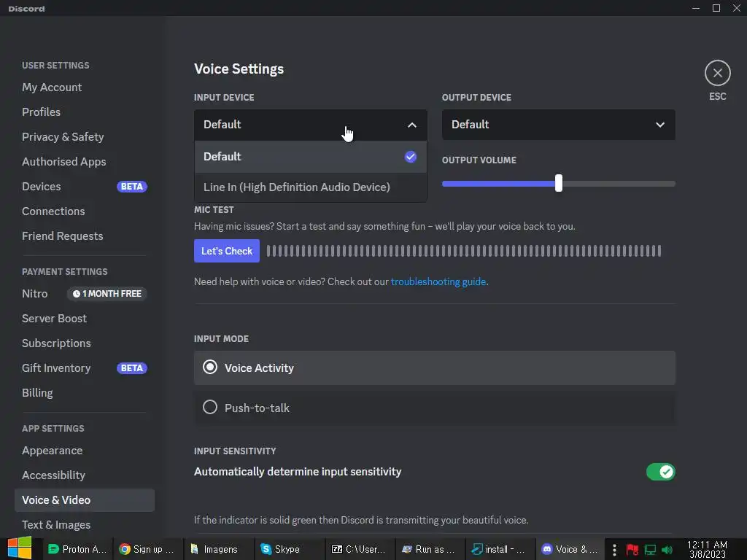This screenshot has width=747, height=560.
Task: Go to Friend Requests settings
Action: (x=63, y=236)
